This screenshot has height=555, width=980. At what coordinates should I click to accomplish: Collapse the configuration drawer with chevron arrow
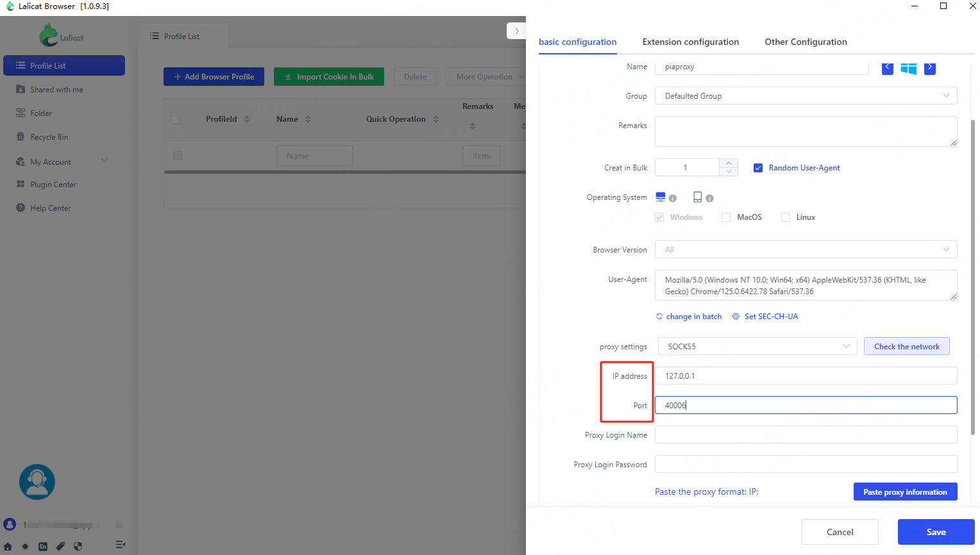tap(516, 31)
